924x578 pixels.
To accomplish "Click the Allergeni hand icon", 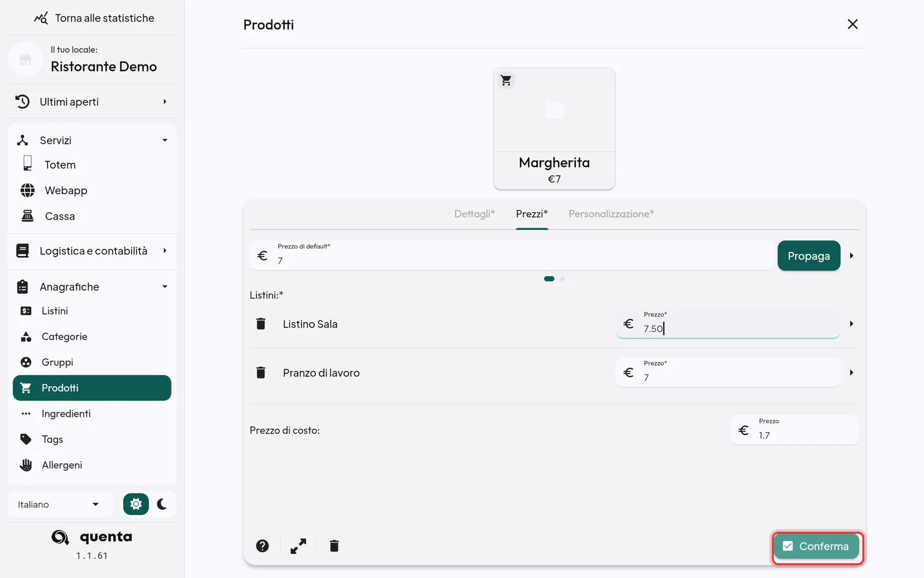I will [26, 465].
